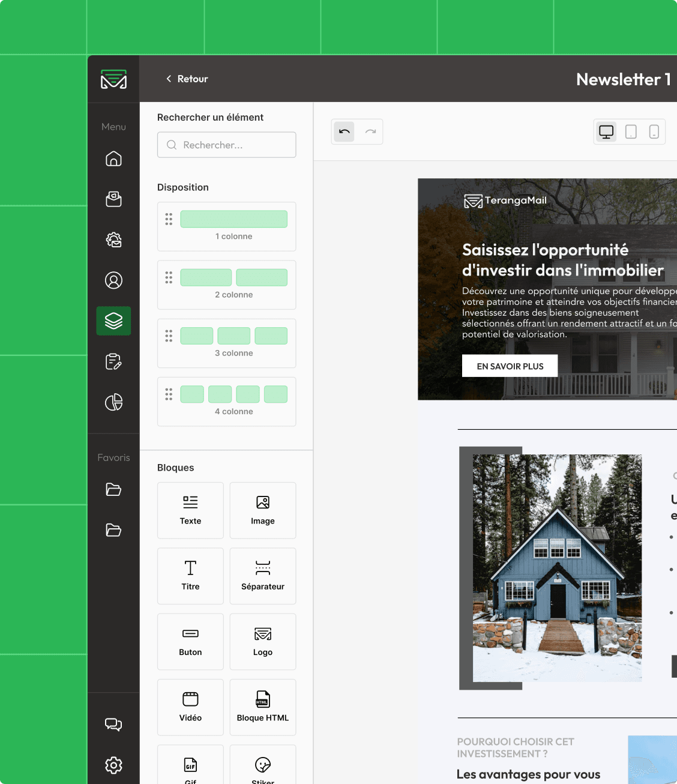This screenshot has height=784, width=677.
Task: Open the contacts person icon in sidebar
Action: (x=113, y=280)
